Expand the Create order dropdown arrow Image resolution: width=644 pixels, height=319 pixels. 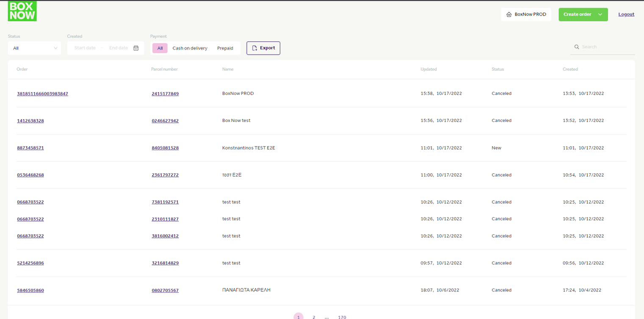click(600, 14)
